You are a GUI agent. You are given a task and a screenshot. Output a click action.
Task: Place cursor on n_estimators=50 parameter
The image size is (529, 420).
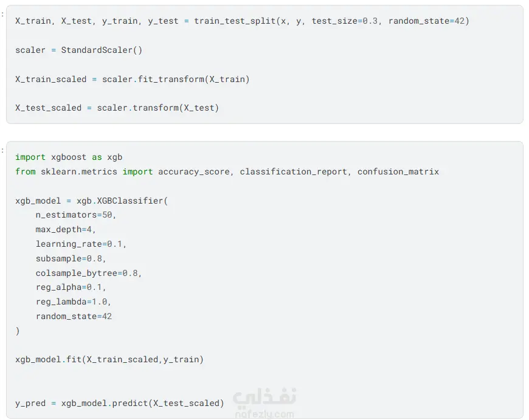click(75, 215)
